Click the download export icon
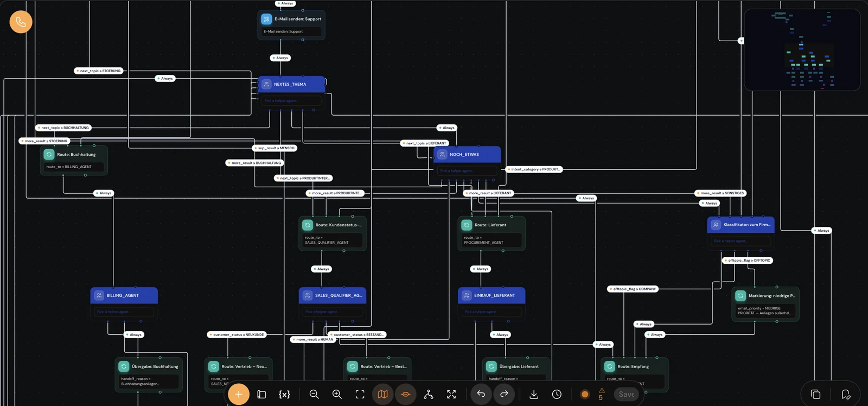Image resolution: width=868 pixels, height=406 pixels. (534, 395)
